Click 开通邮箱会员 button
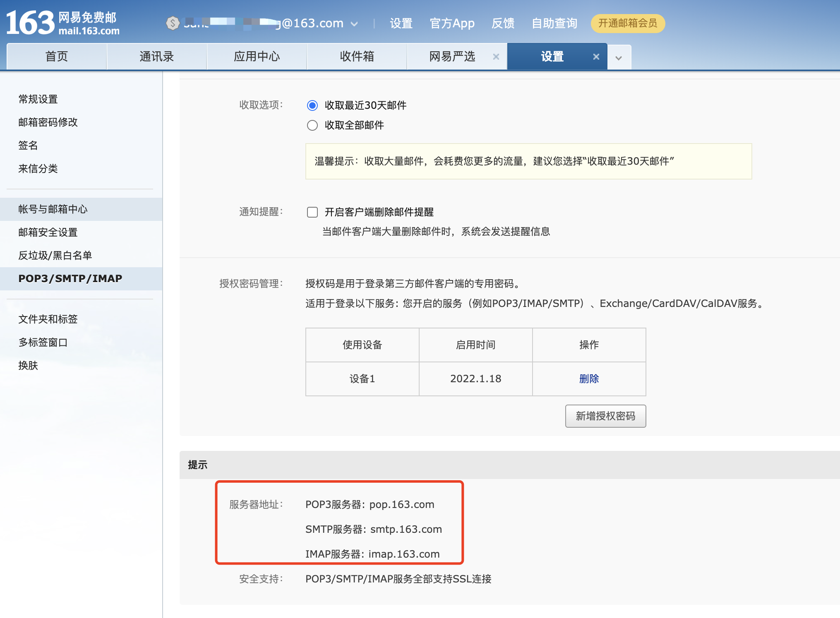The height and width of the screenshot is (618, 840). pos(627,23)
